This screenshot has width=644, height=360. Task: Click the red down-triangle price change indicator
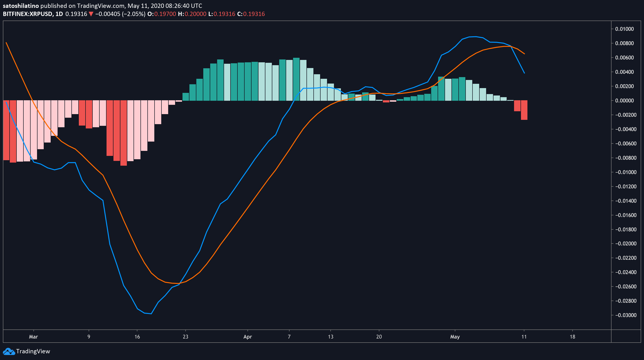[91, 14]
